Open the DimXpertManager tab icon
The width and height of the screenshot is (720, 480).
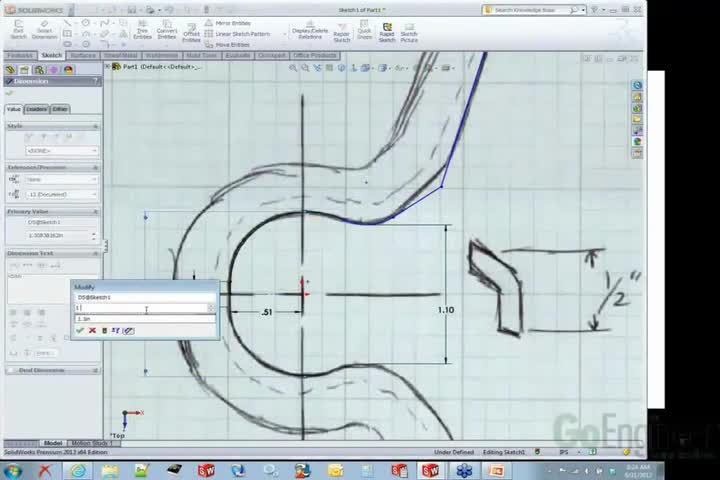point(54,70)
